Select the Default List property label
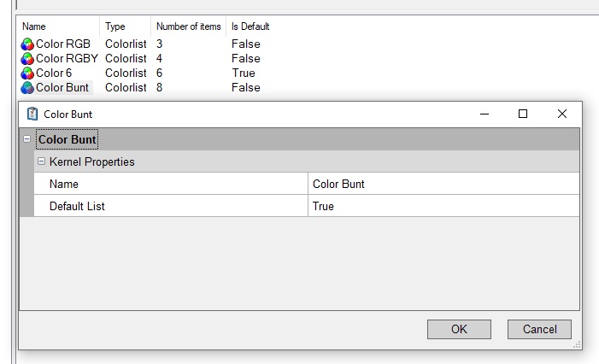The image size is (599, 364). [77, 206]
